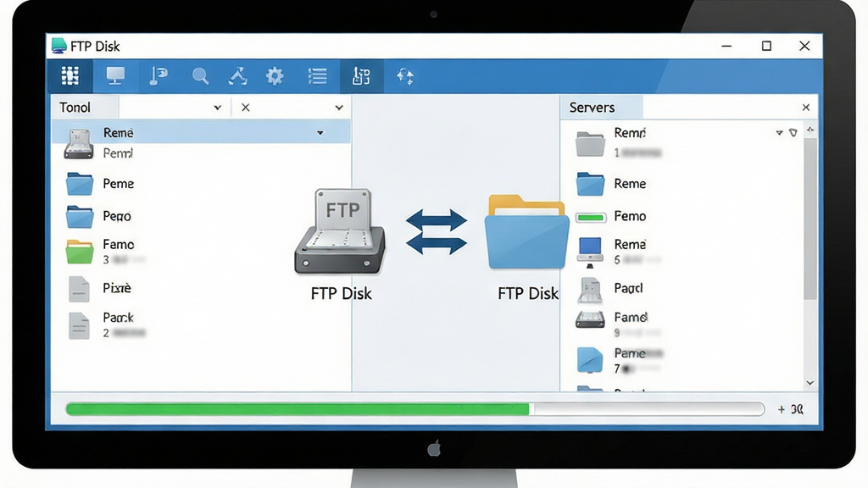
Task: Select the Famel disk drive icon
Action: click(x=590, y=319)
